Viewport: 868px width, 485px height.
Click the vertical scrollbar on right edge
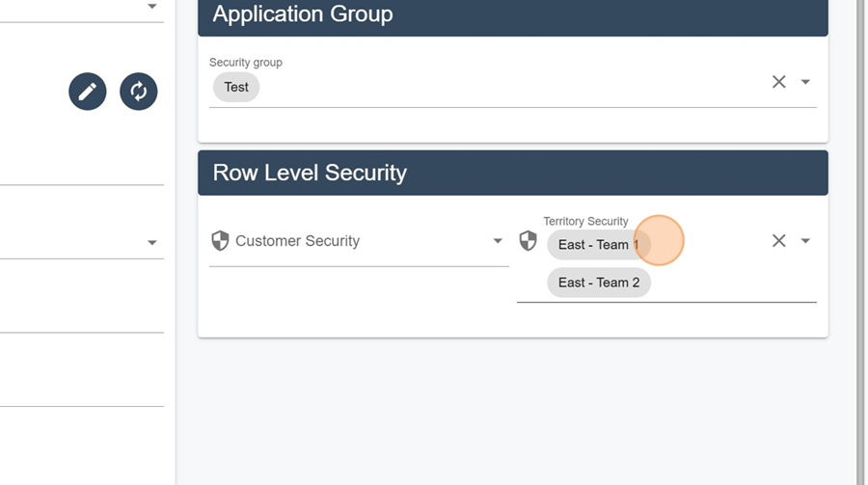pyautogui.click(x=861, y=243)
